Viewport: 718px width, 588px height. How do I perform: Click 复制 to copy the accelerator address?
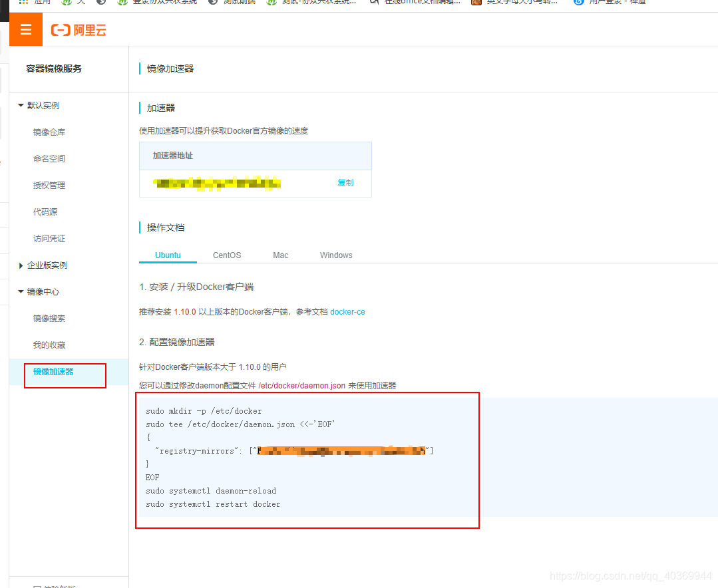[x=345, y=183]
